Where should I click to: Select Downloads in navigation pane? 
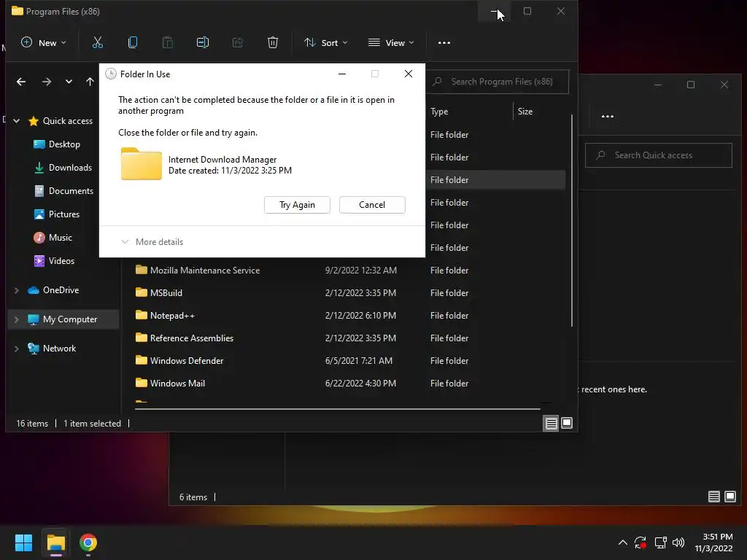coord(70,168)
